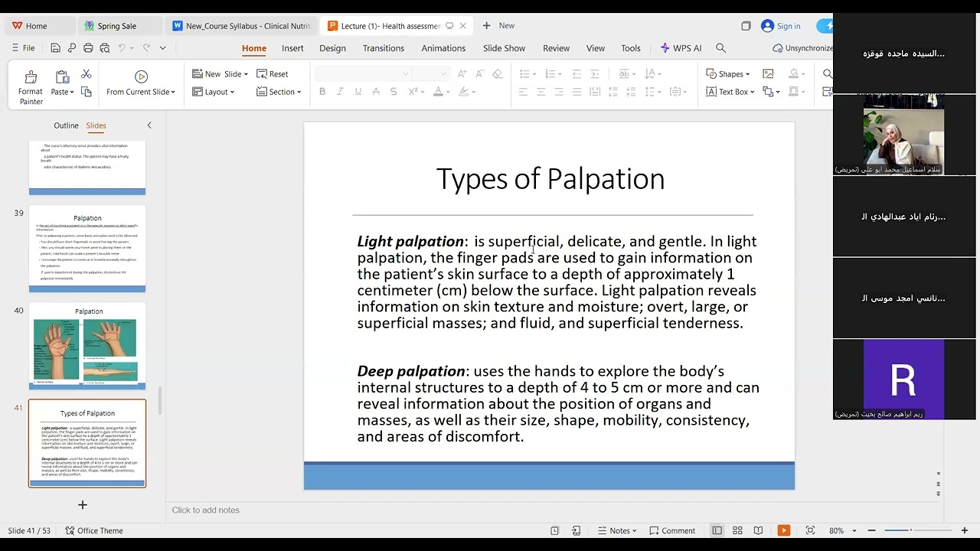
Task: Switch to New_Course Syllabus document tab
Action: tap(241, 26)
